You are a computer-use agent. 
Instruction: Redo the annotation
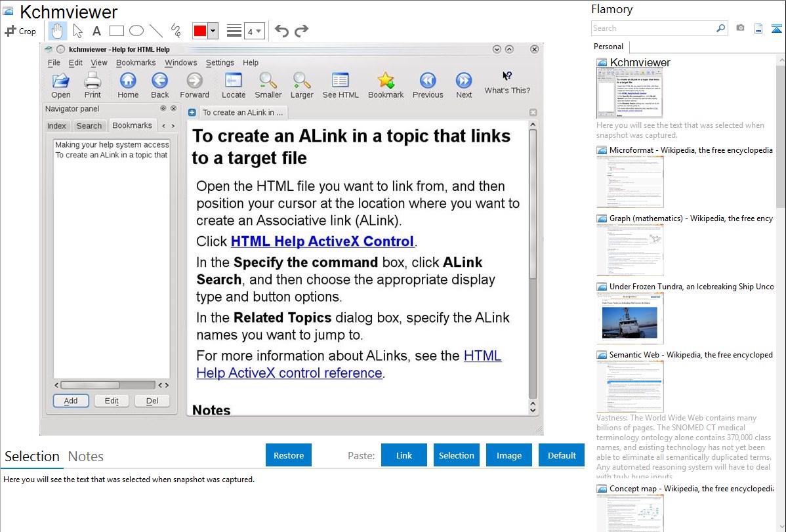[301, 31]
